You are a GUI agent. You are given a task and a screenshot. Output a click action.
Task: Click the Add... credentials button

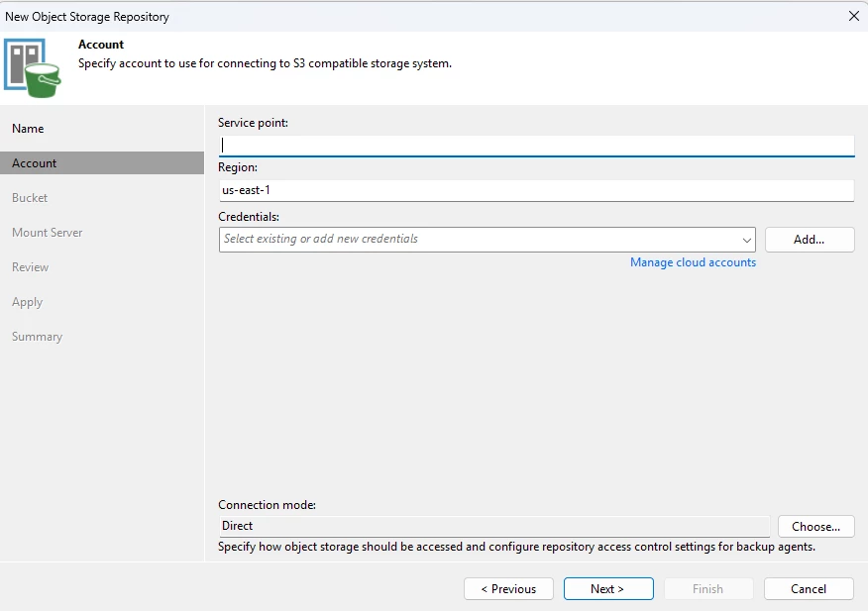810,240
